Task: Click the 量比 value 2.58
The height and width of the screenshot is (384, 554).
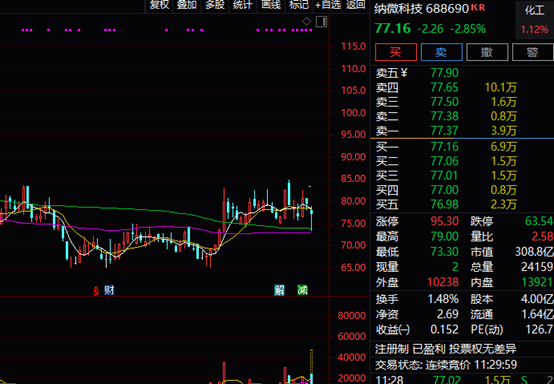Action: click(542, 237)
